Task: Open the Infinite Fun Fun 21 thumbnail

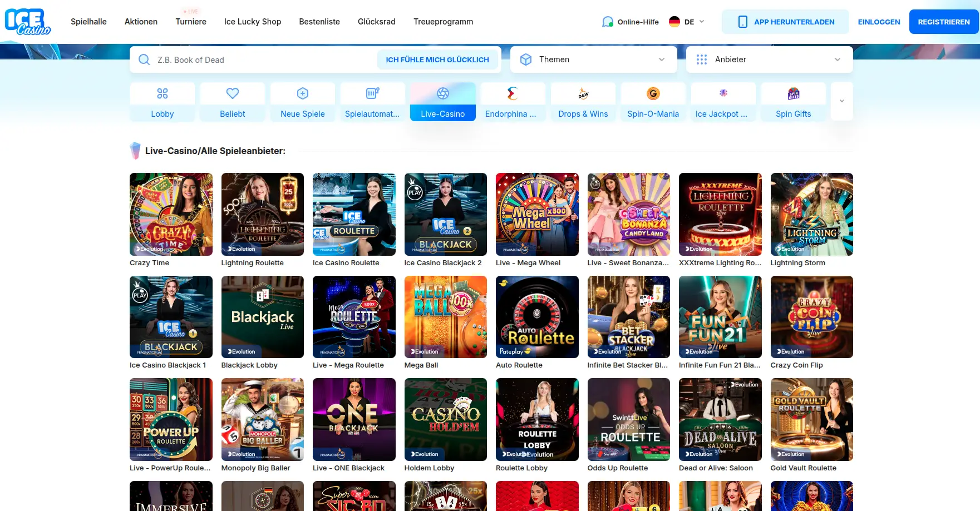Action: [720, 317]
